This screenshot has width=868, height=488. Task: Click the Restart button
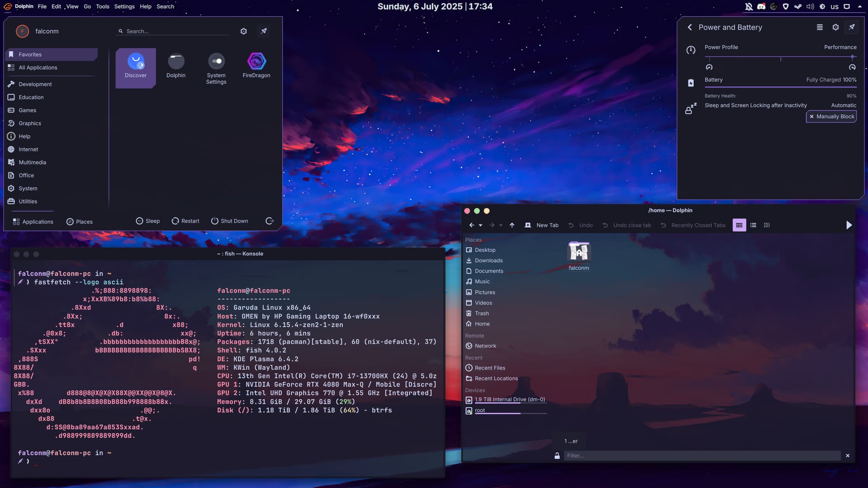tap(185, 221)
